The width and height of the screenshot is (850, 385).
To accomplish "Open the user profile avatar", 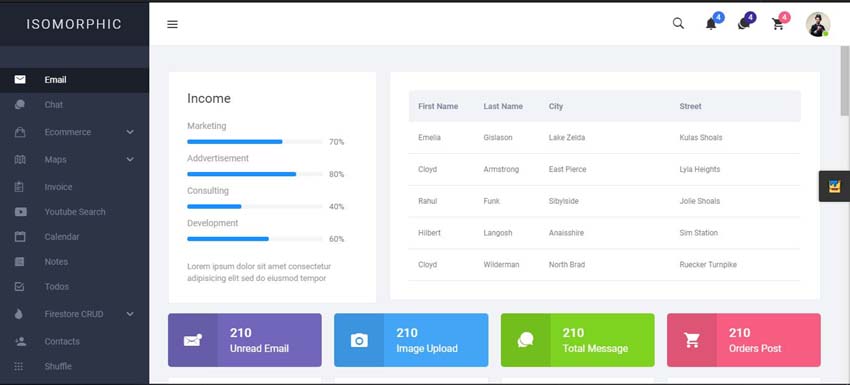I will click(817, 24).
